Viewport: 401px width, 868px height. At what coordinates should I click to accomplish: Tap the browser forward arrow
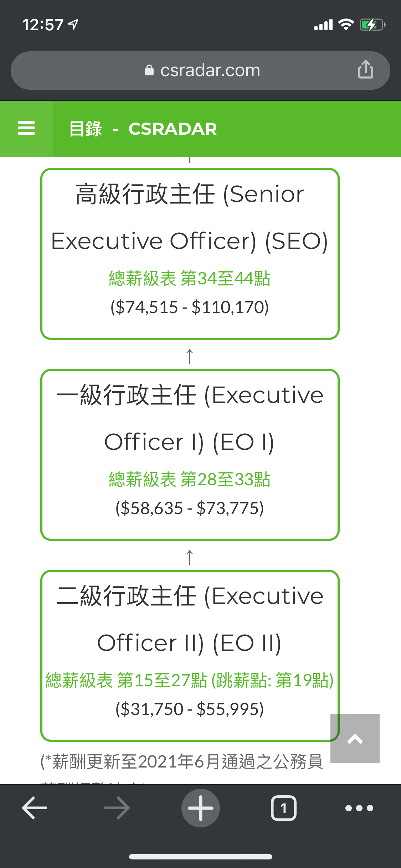click(x=117, y=808)
